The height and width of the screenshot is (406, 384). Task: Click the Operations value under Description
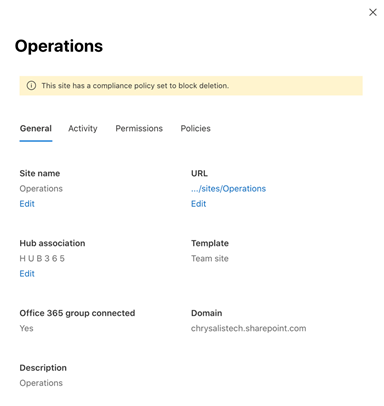(x=41, y=383)
